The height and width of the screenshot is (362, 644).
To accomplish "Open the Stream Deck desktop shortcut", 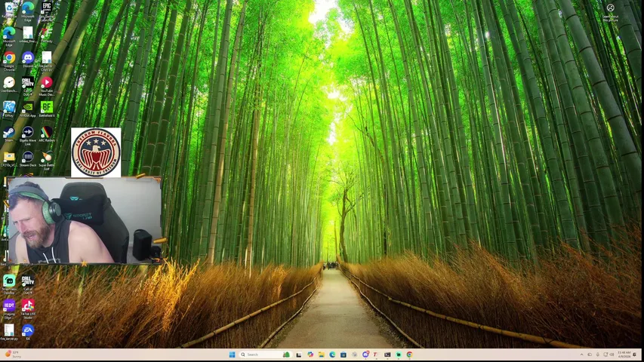I will [x=27, y=159].
